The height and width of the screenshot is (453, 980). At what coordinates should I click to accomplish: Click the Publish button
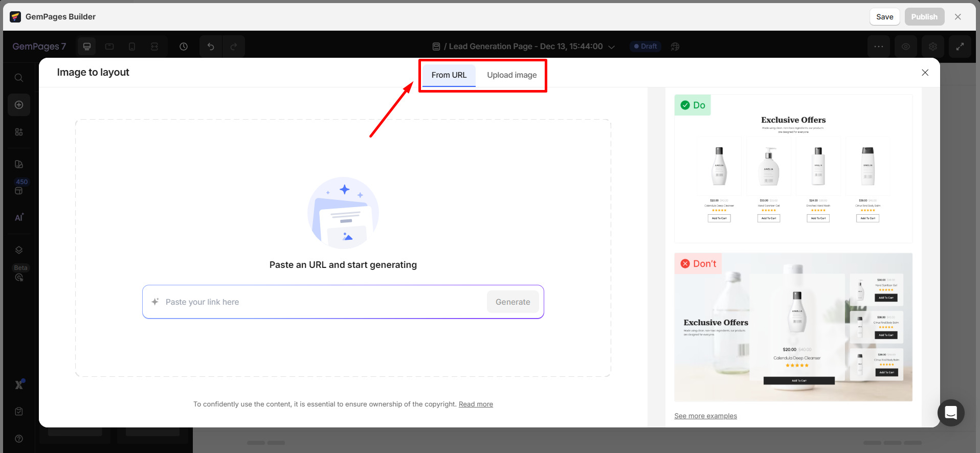[x=924, y=17]
